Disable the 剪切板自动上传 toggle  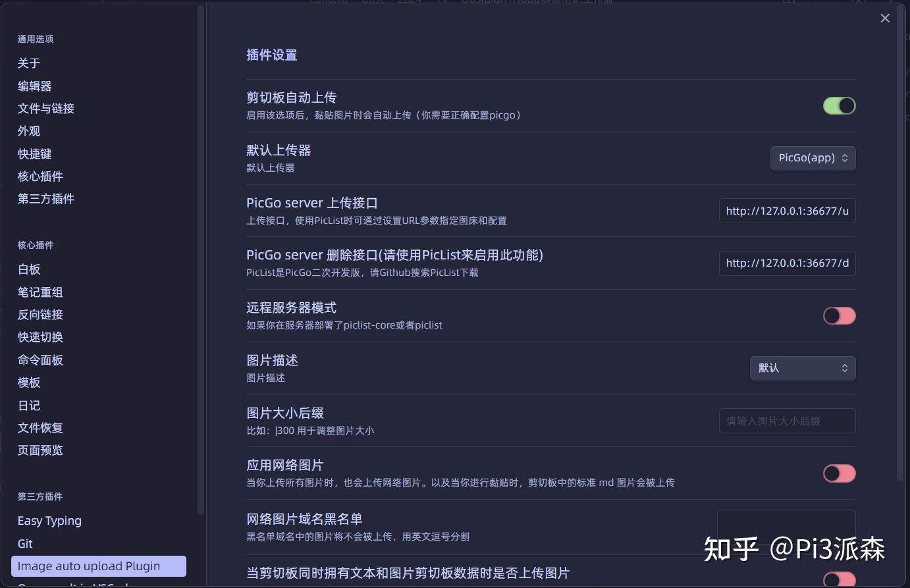point(839,105)
